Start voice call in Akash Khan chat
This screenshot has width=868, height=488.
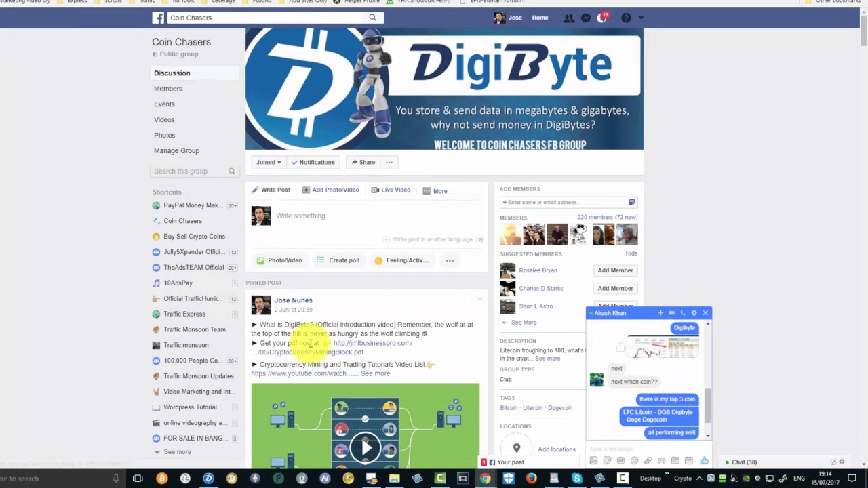(683, 313)
